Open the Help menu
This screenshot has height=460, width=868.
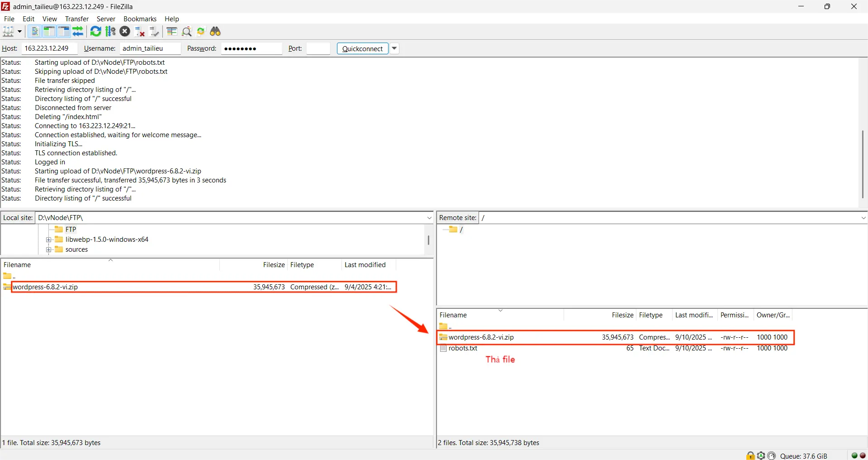172,19
